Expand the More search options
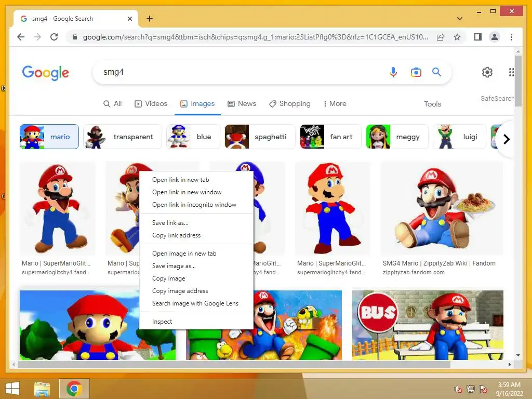Viewport: 532px width, 399px height. 335,104
